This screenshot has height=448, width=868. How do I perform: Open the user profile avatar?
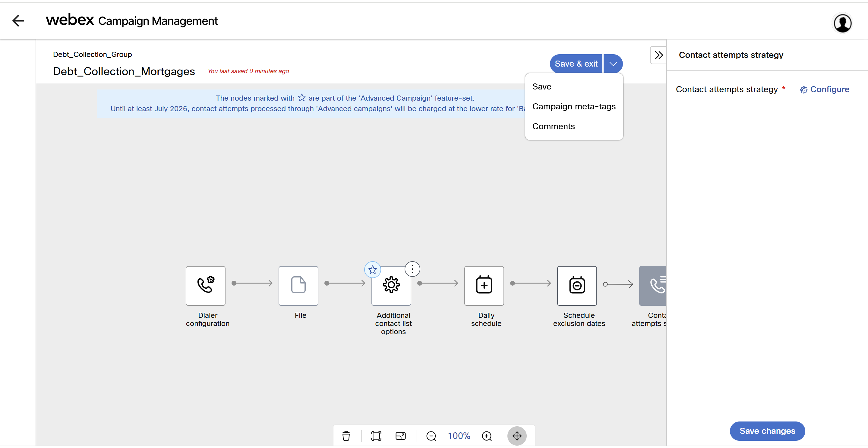tap(842, 23)
